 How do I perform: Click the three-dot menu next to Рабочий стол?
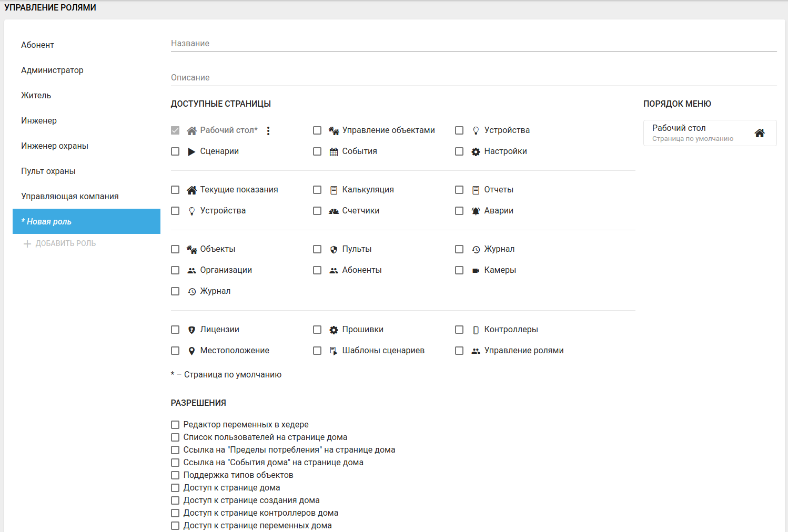pos(268,131)
